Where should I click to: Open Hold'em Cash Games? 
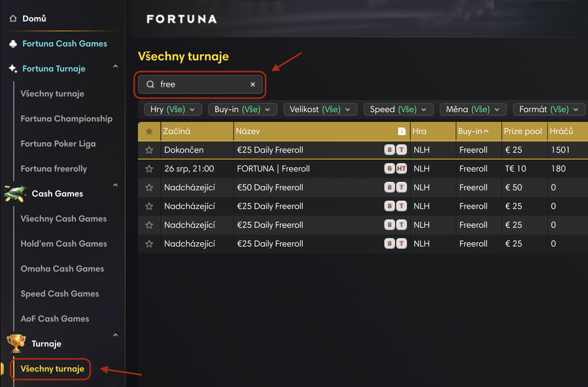(63, 244)
